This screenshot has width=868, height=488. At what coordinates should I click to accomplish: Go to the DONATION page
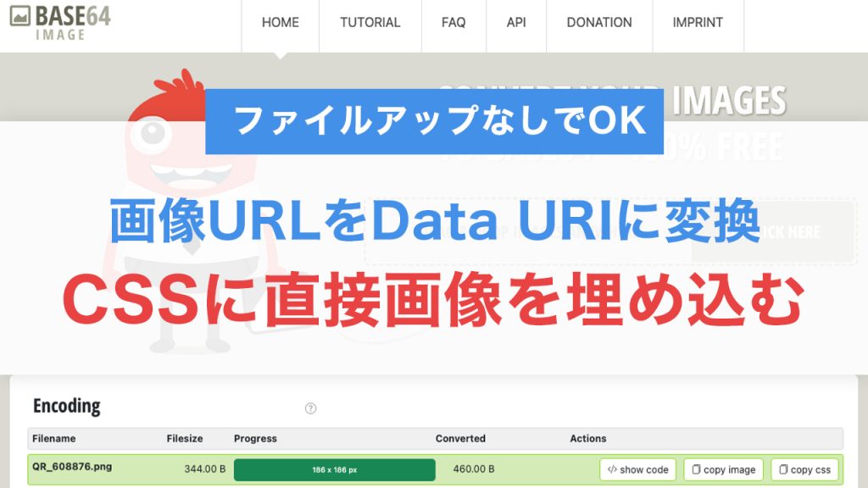coord(598,23)
